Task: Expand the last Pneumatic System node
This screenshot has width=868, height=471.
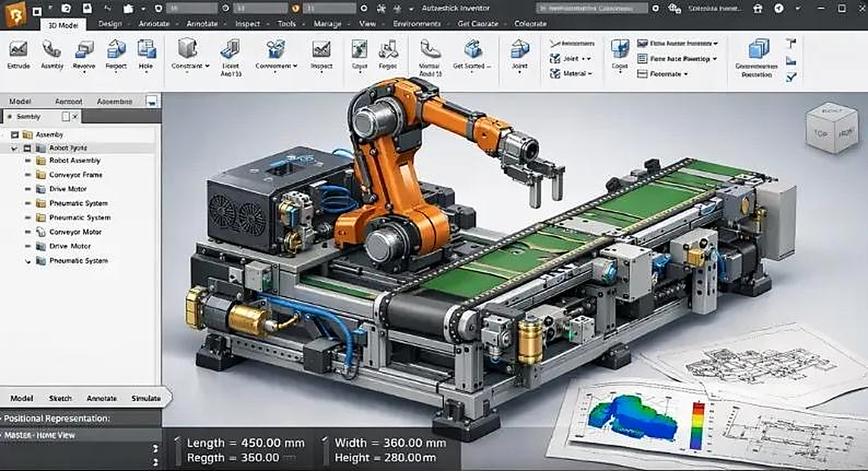Action: 28,261
